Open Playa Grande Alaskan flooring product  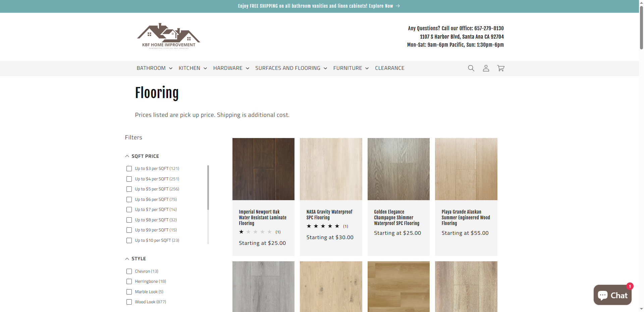coord(466,217)
